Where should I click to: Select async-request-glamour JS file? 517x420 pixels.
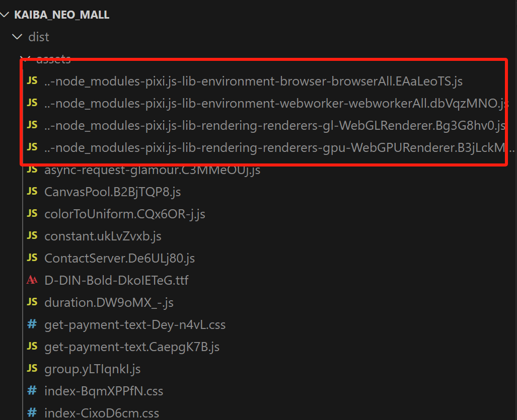point(152,170)
